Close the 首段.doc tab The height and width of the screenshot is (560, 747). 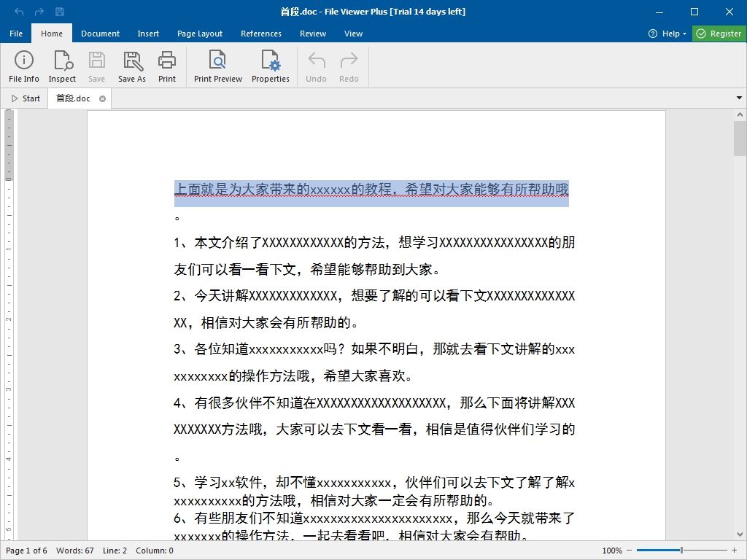(102, 98)
